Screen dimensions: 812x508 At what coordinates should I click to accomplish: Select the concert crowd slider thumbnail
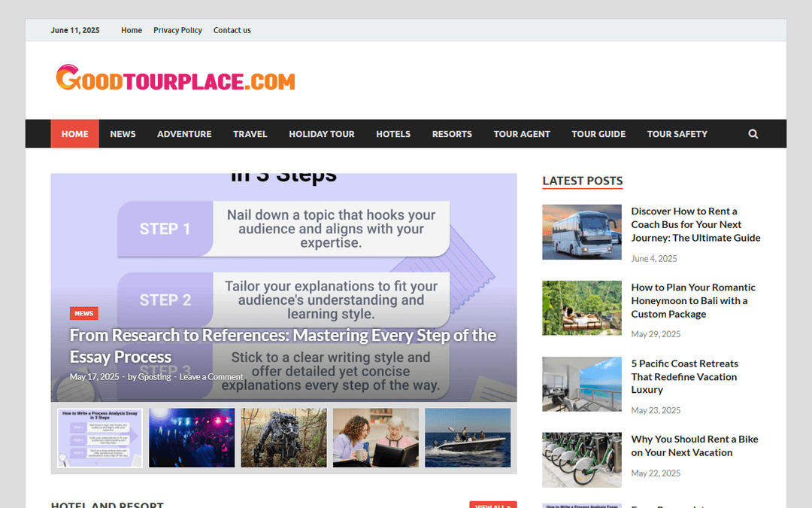coord(192,437)
